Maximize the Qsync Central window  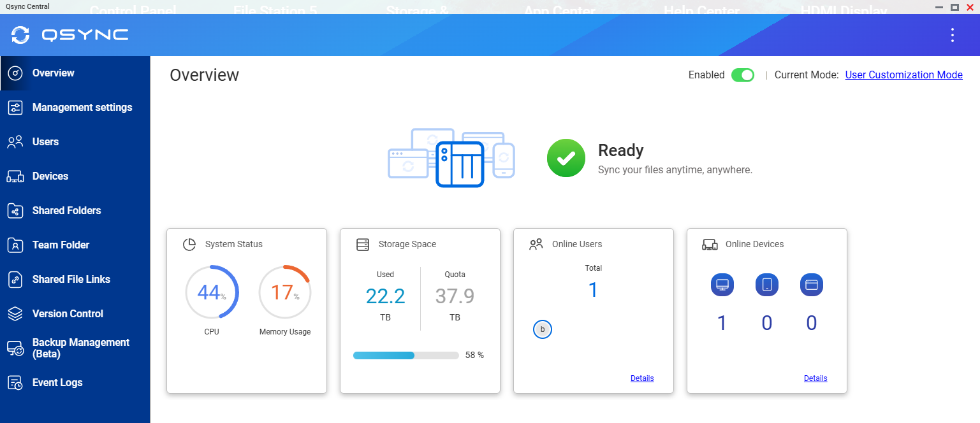pos(954,7)
